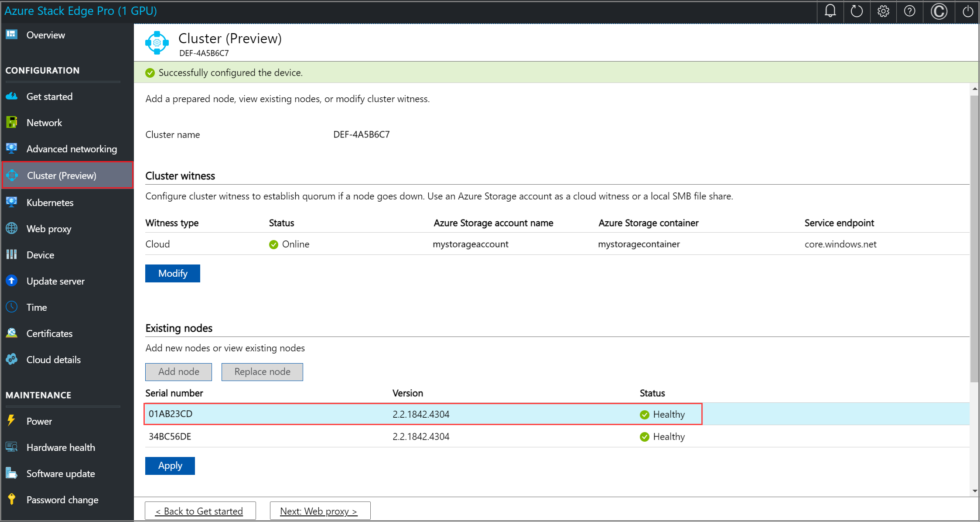Image resolution: width=980 pixels, height=522 pixels.
Task: Open the notifications bell icon
Action: 830,11
